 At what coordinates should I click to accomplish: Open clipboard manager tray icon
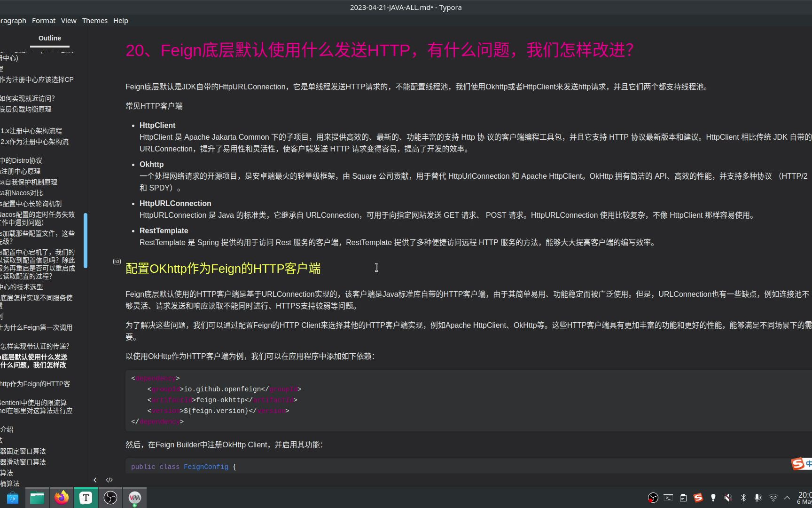683,498
